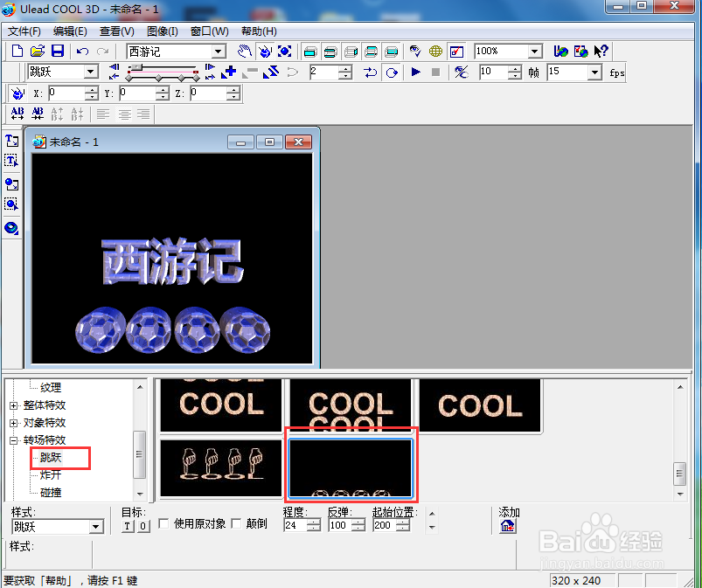
Task: Click the 程度 value field showing 24
Action: click(x=296, y=525)
